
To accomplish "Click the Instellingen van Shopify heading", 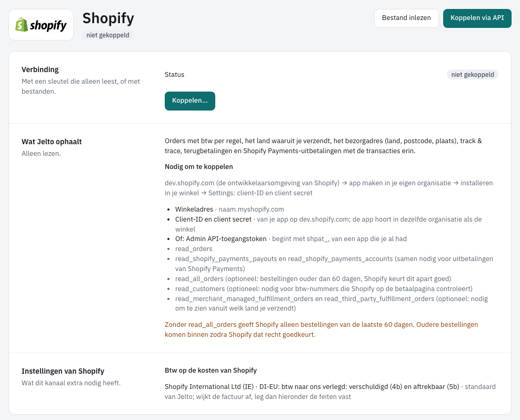I will pyautogui.click(x=63, y=371).
